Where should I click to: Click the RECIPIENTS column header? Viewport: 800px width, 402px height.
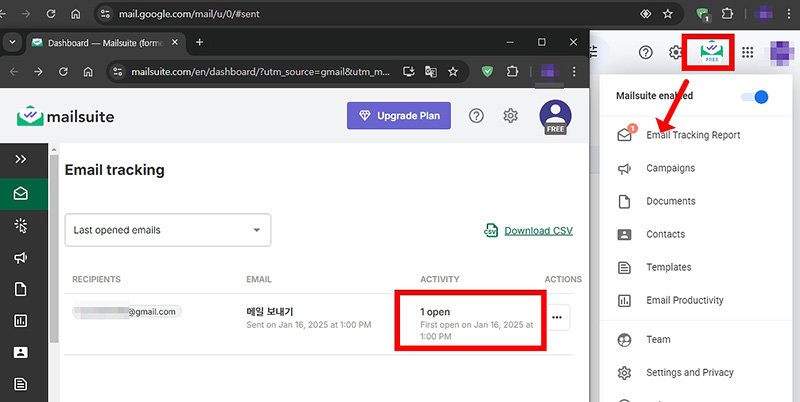(x=96, y=279)
